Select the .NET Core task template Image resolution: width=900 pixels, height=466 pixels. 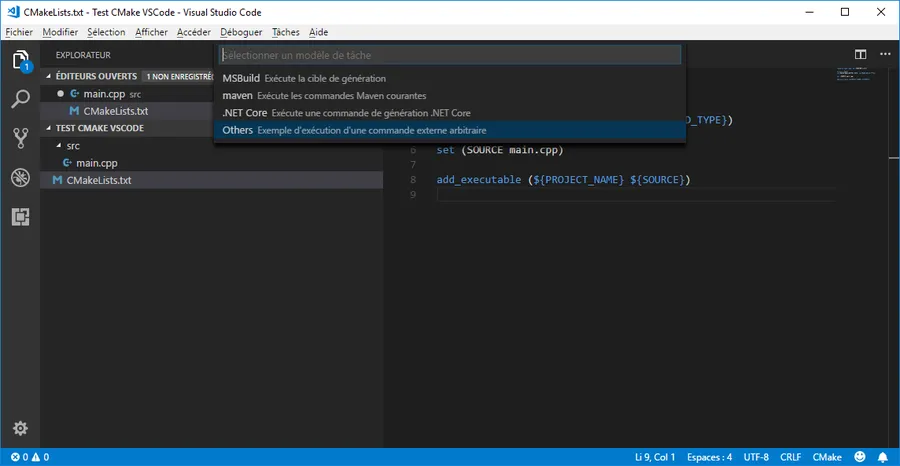[x=450, y=113]
